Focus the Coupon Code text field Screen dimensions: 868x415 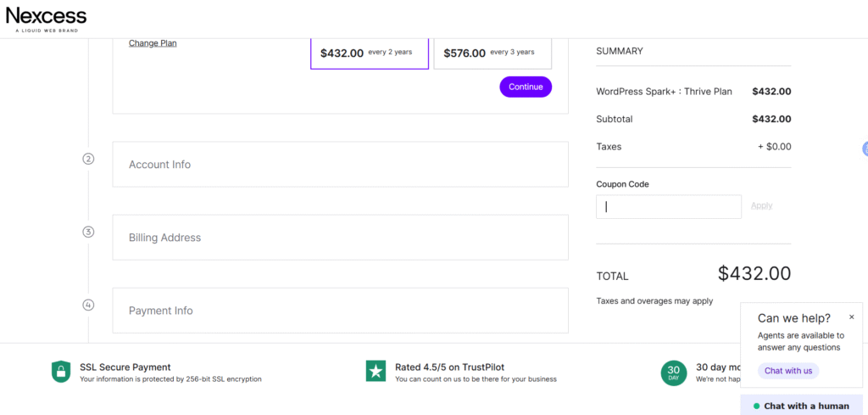tap(669, 207)
